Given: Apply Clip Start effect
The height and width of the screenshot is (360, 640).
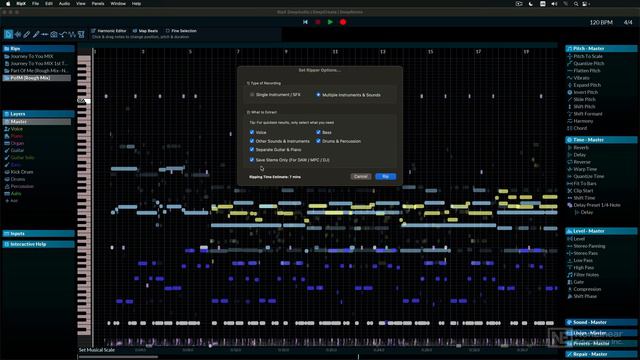Looking at the screenshot, I should click(x=583, y=191).
